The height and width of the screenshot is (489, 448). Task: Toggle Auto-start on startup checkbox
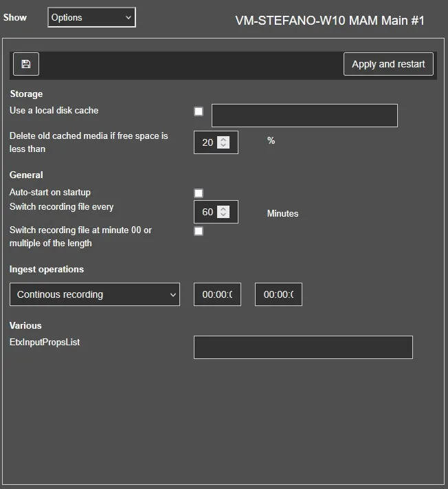pyautogui.click(x=199, y=193)
